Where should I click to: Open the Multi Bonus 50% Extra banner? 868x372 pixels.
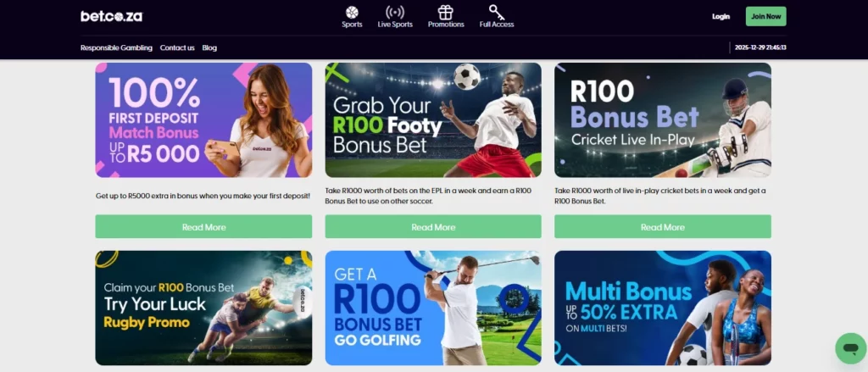[x=663, y=308]
